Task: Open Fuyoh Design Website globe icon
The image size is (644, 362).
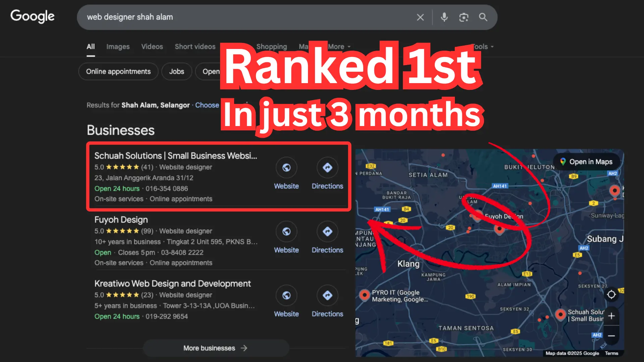Action: (286, 231)
